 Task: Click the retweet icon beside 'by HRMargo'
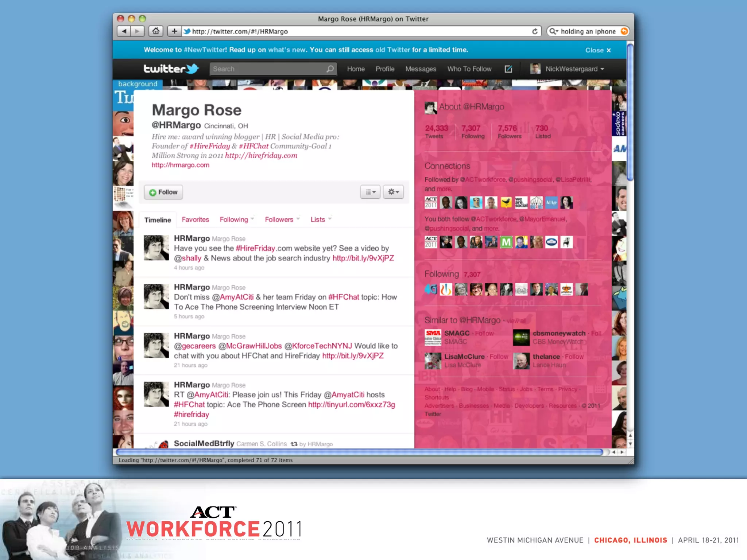[294, 444]
